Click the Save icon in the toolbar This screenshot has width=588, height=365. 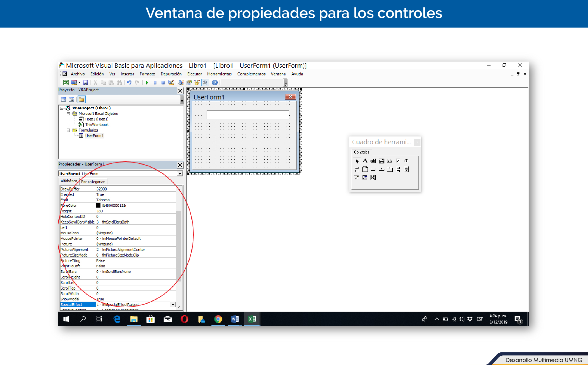pos(86,83)
